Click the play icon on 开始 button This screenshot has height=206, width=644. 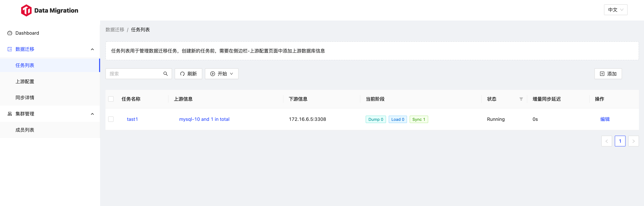click(212, 74)
